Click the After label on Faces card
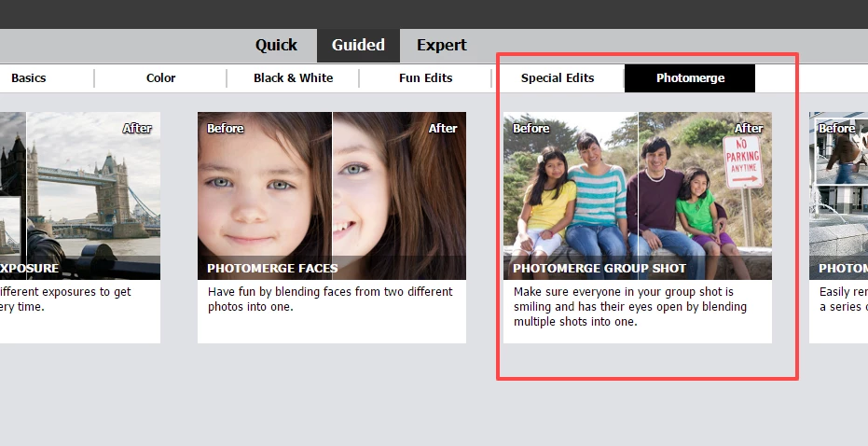 pos(443,129)
